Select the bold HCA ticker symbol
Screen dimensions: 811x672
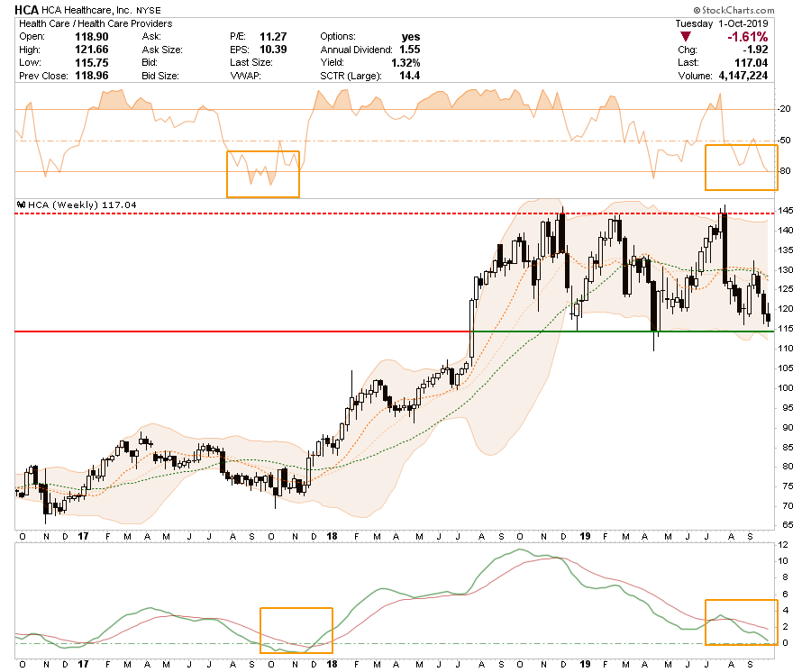pos(26,10)
